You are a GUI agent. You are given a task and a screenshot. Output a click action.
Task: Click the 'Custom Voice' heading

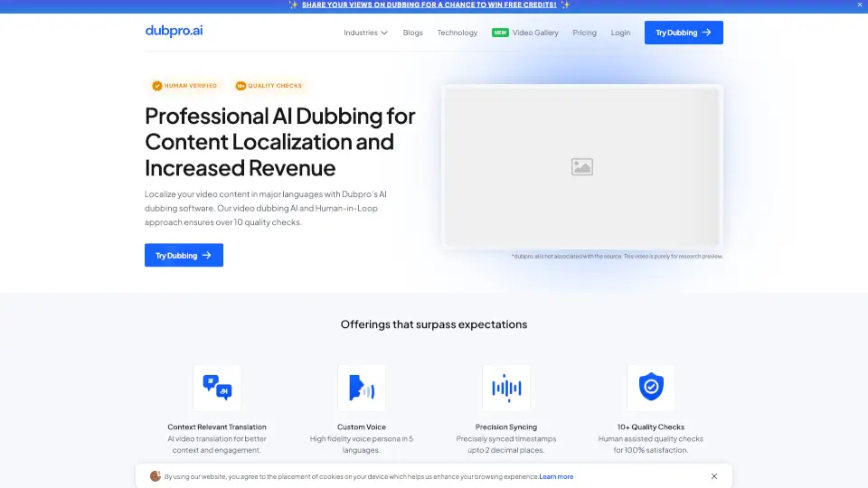[362, 427]
